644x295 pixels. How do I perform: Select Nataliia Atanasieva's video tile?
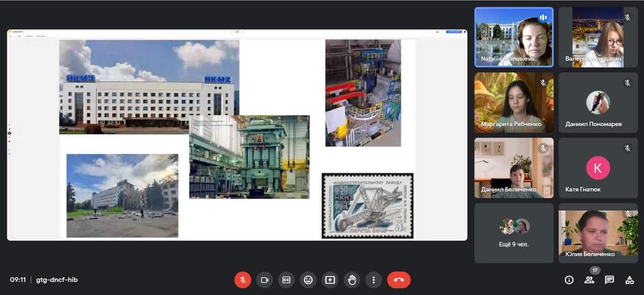(x=514, y=37)
